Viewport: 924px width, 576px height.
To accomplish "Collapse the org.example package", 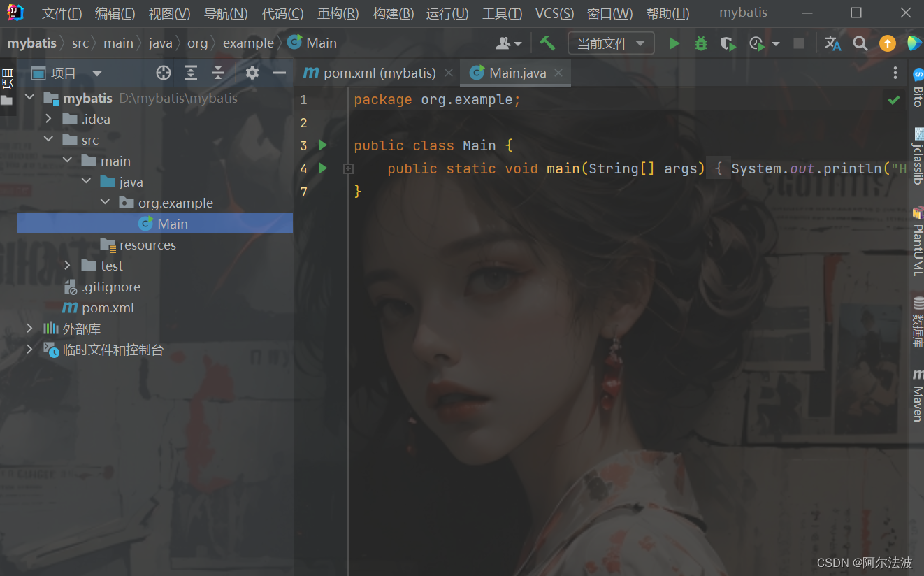I will click(105, 203).
